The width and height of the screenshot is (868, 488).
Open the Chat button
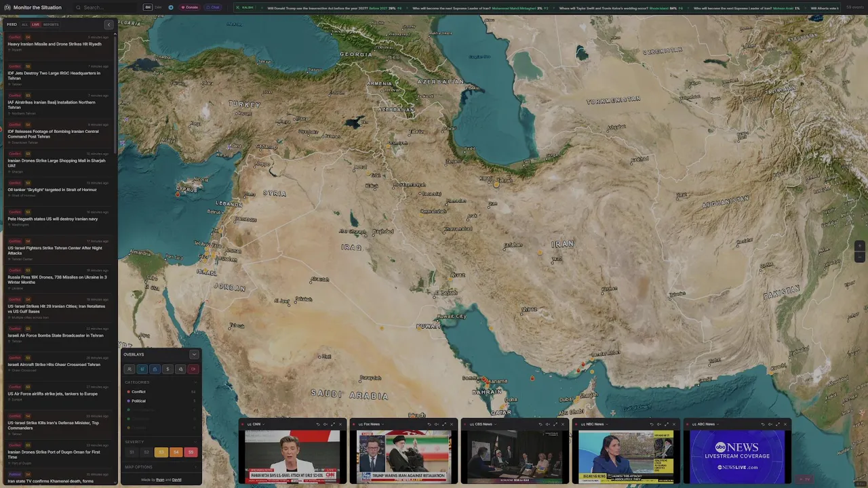coord(212,7)
